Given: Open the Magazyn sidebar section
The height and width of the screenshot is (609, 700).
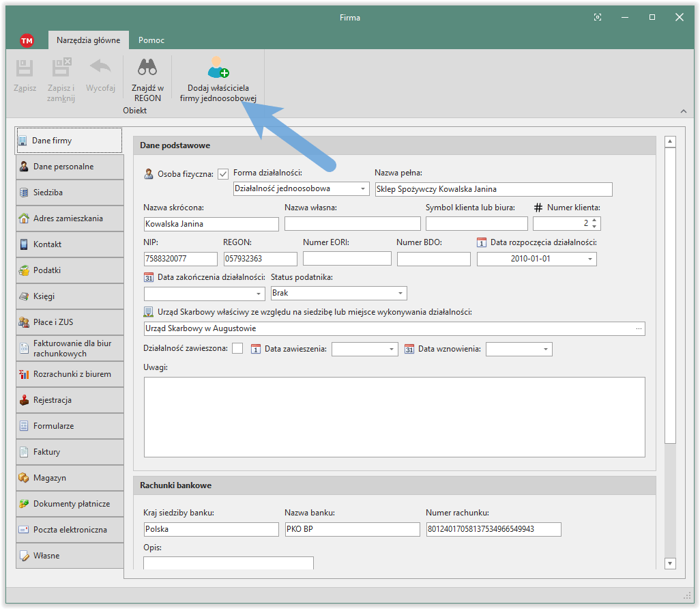Looking at the screenshot, I should click(70, 478).
